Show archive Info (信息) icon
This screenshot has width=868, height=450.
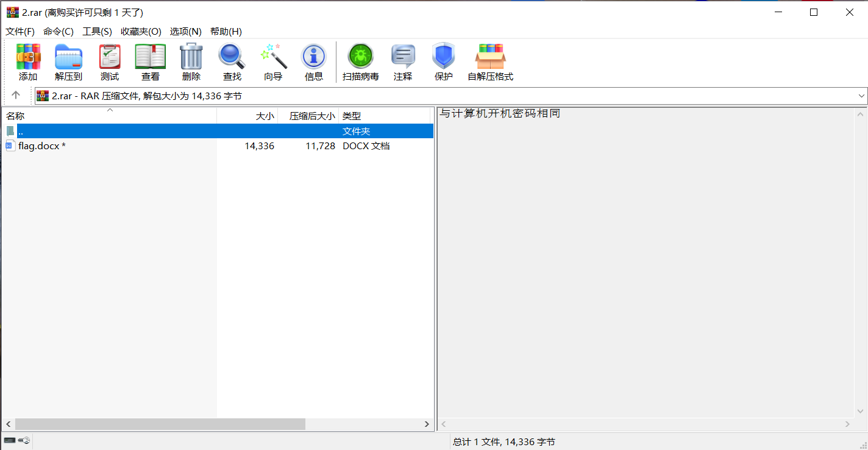[x=313, y=57]
